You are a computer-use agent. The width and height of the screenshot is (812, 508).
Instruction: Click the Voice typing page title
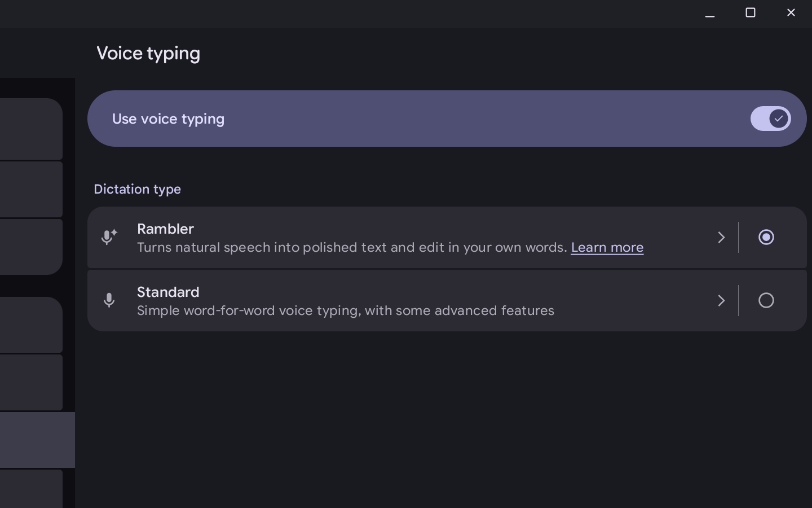click(148, 54)
